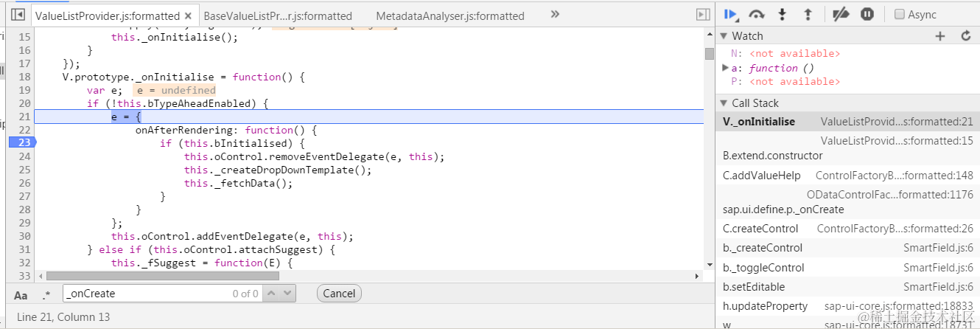Image resolution: width=980 pixels, height=329 pixels.
Task: Select the ValueListProvider.js:formatted tab
Action: (108, 15)
